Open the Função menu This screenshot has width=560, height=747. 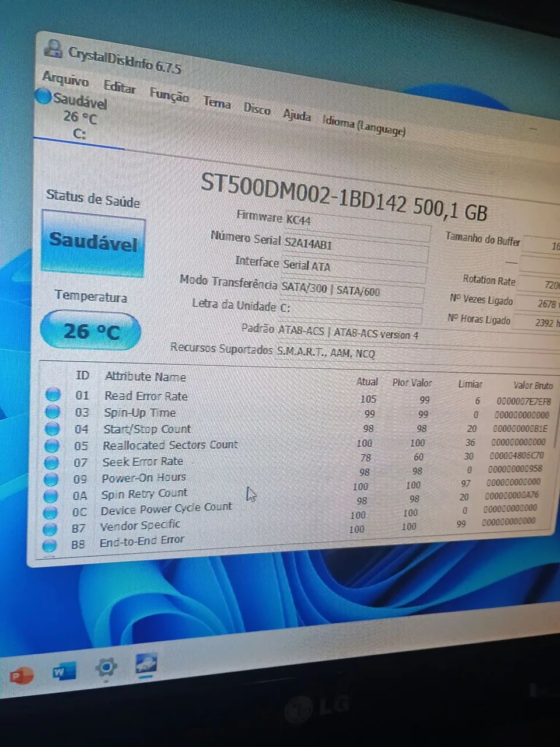[x=169, y=95]
